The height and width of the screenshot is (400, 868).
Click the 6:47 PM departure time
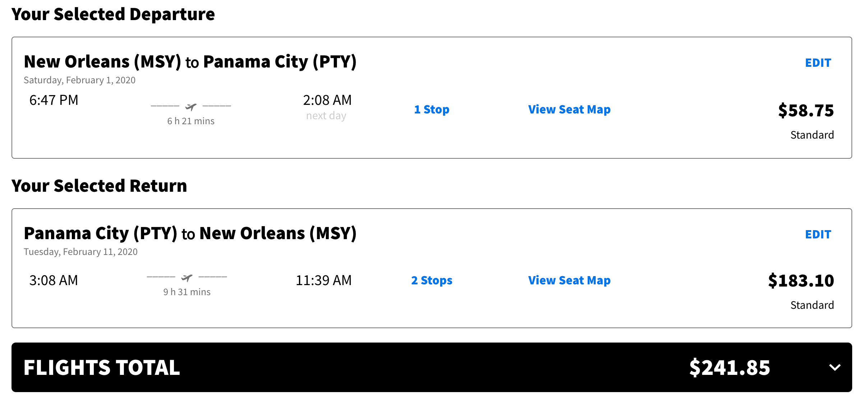(x=54, y=100)
